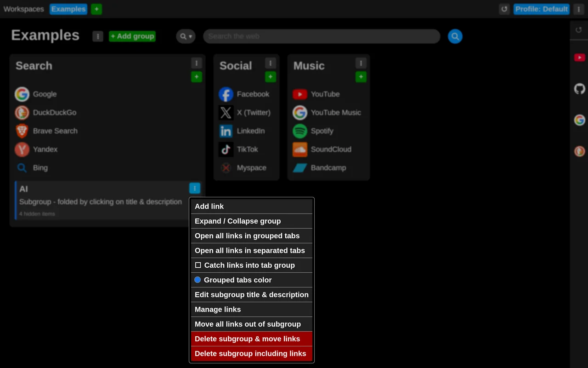Select Add link from context menu

point(252,207)
